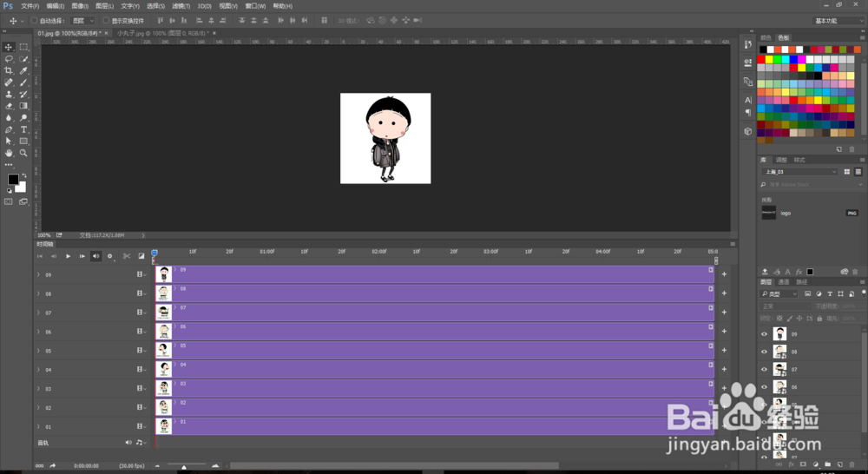The height and width of the screenshot is (474, 868).
Task: Select the Crop tool
Action: coord(9,70)
